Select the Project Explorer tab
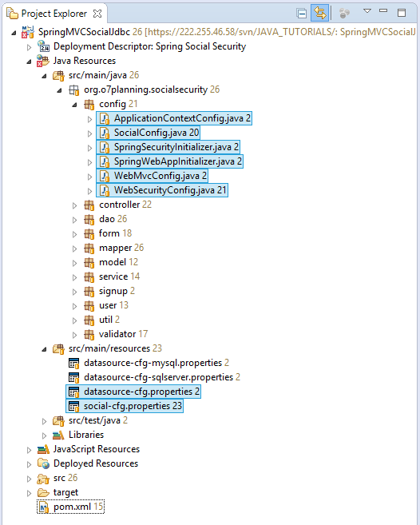The height and width of the screenshot is (525, 420). point(53,14)
